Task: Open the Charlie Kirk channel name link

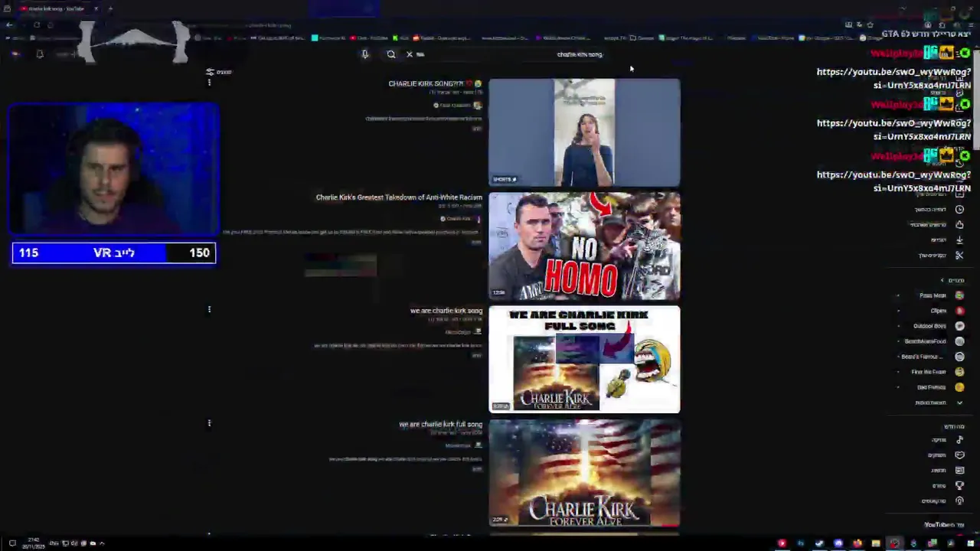Action: point(459,219)
